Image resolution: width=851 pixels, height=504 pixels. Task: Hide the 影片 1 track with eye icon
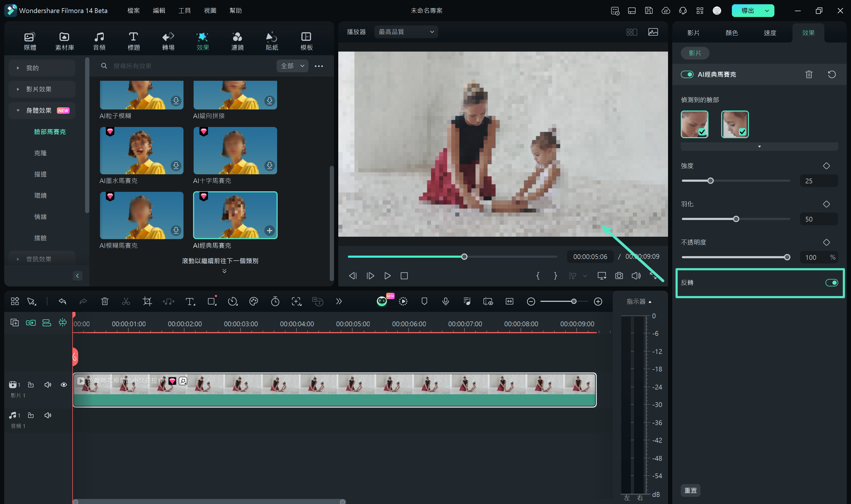64,384
